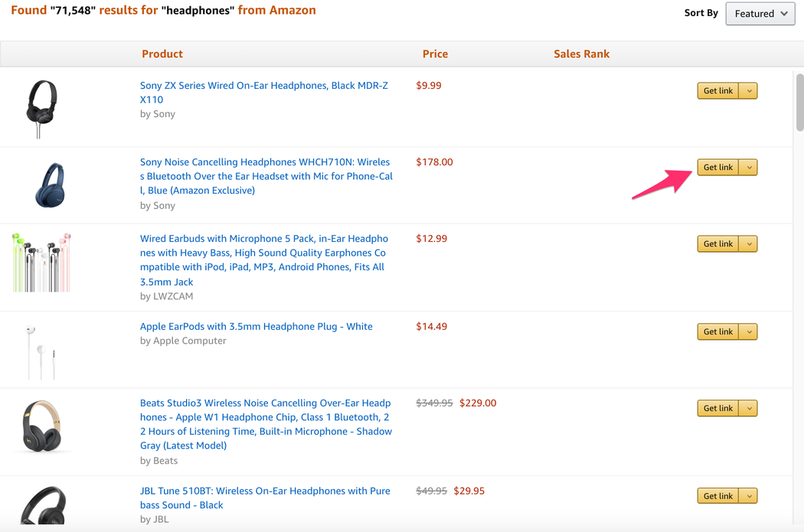804x532 pixels.
Task: Get link for Sony Noise Cancelling WHCH710N
Action: coord(718,167)
